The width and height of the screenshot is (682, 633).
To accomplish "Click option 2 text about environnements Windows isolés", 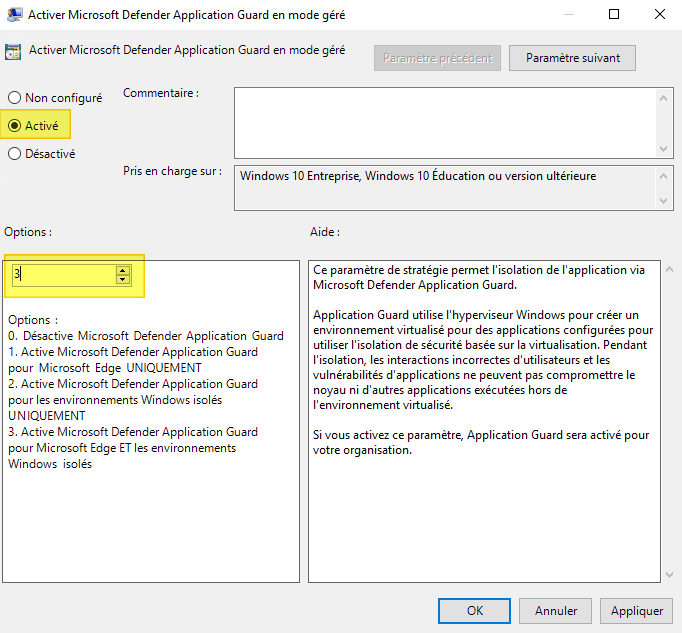I will click(x=133, y=400).
